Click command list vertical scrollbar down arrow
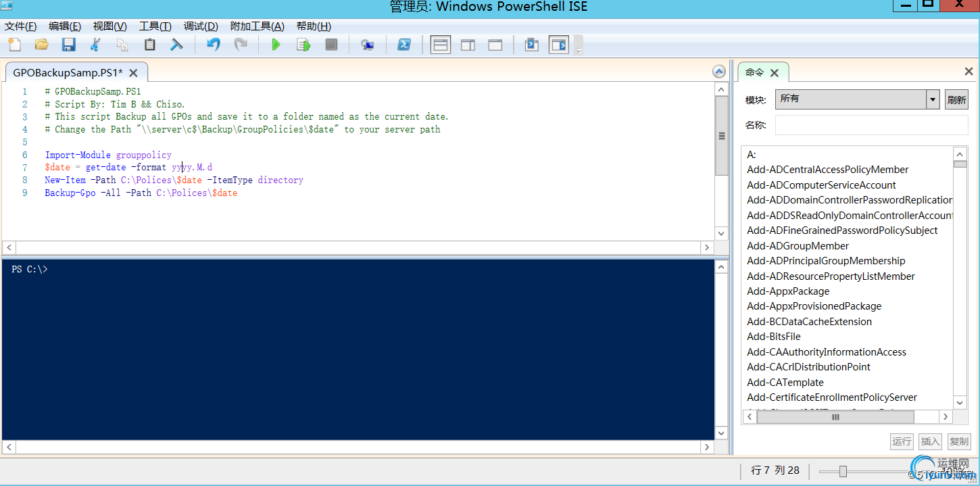980x486 pixels. (x=960, y=402)
